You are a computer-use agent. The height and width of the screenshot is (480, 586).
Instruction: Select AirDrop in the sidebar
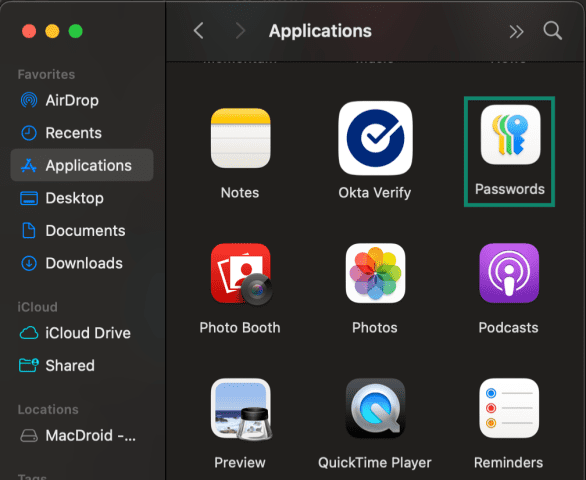82,100
